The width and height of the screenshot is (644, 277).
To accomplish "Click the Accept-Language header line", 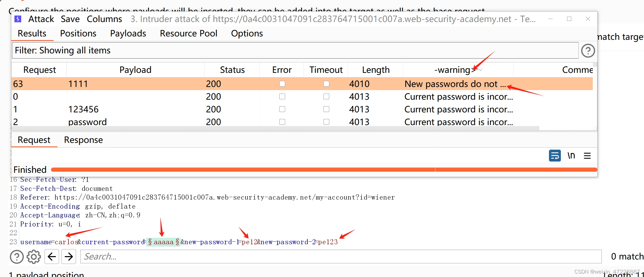I will coord(80,215).
